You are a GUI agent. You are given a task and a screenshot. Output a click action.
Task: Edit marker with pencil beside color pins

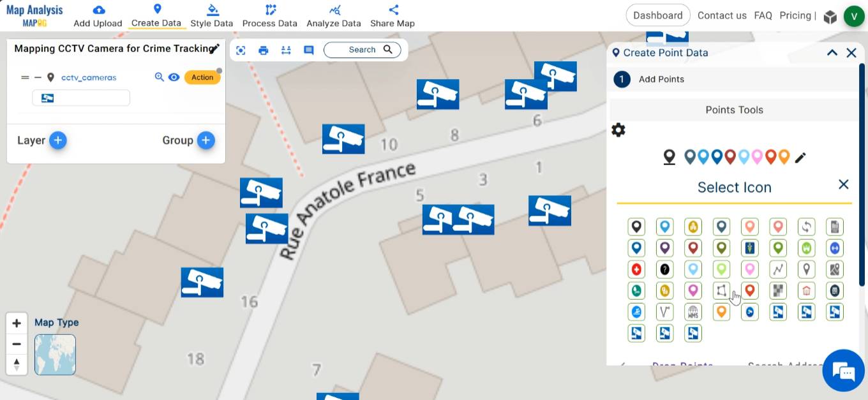point(800,157)
